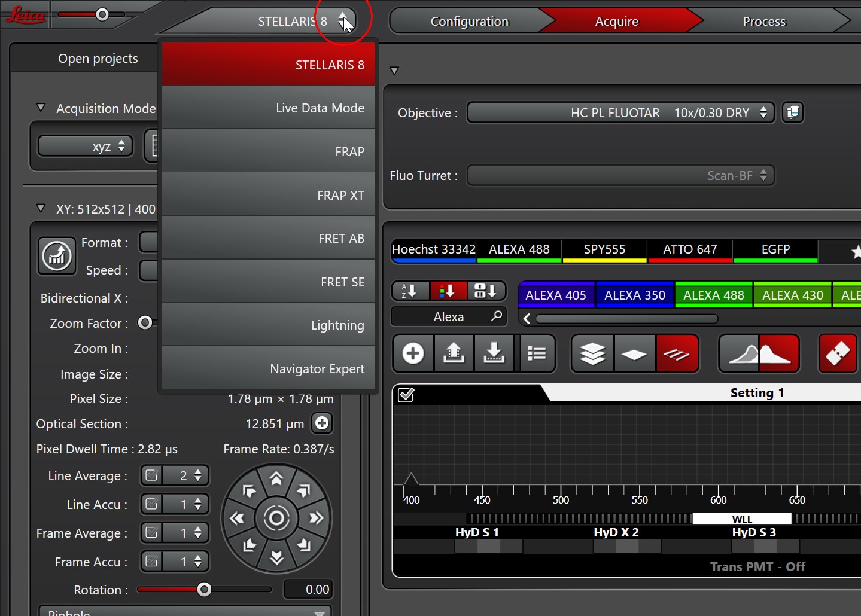This screenshot has width=861, height=616.
Task: Click the Alexa dye search field
Action: pyautogui.click(x=448, y=316)
